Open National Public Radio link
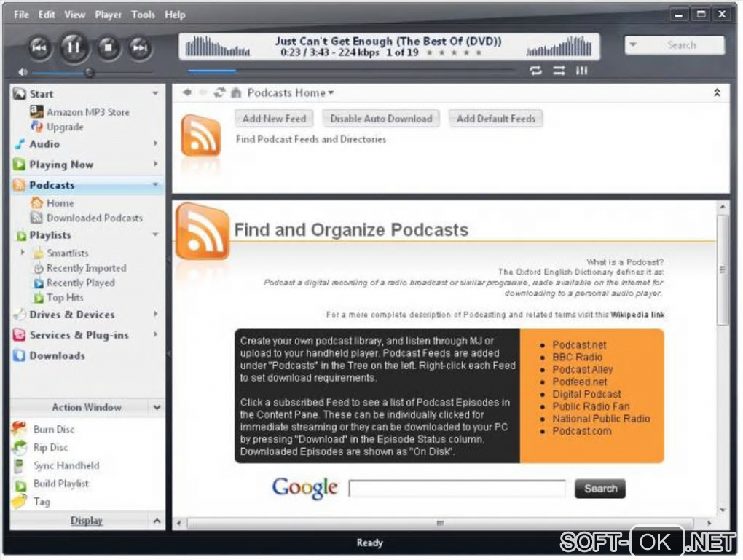 point(601,419)
